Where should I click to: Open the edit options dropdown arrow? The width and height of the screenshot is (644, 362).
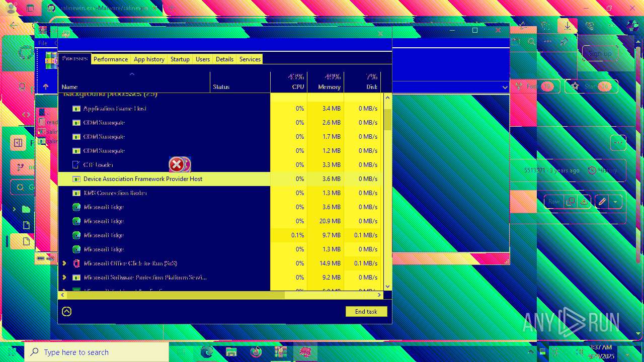pos(615,202)
